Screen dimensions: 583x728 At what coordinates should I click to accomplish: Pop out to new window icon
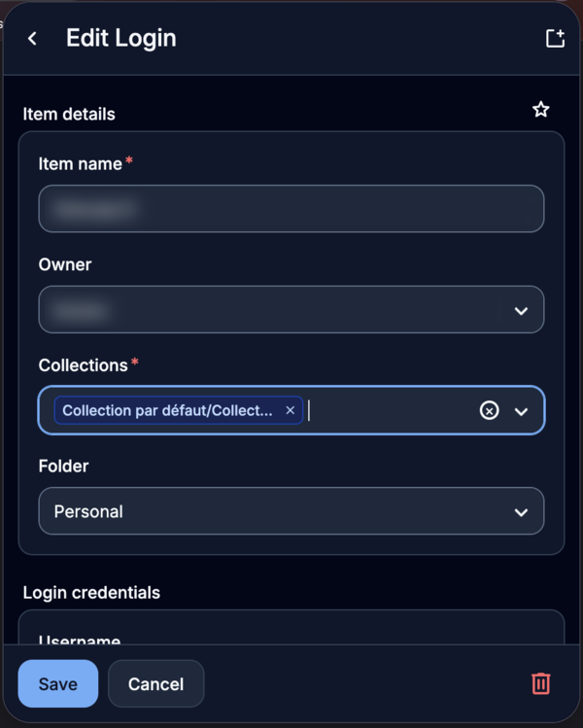[555, 38]
